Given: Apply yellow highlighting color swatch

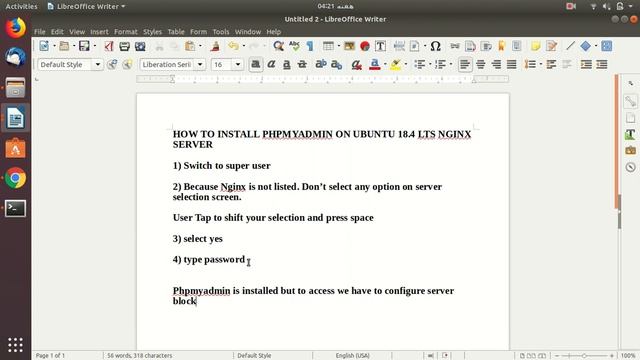Looking at the screenshot, I should pyautogui.click(x=395, y=64).
